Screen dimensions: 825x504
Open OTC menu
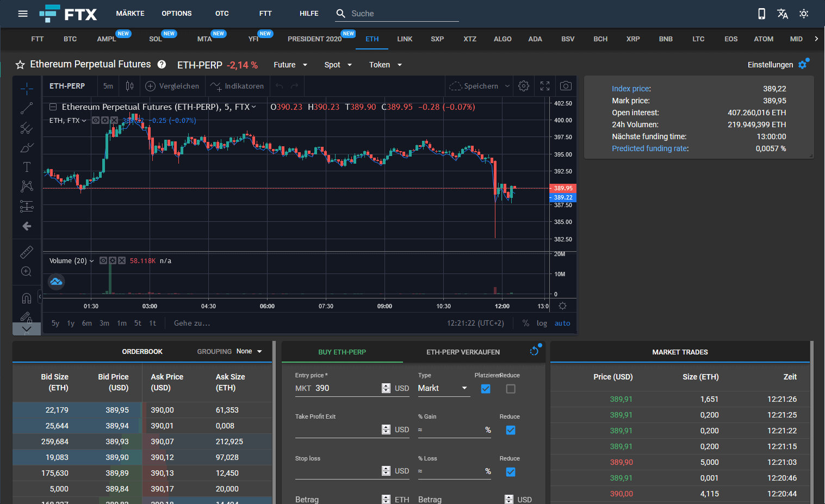[222, 14]
